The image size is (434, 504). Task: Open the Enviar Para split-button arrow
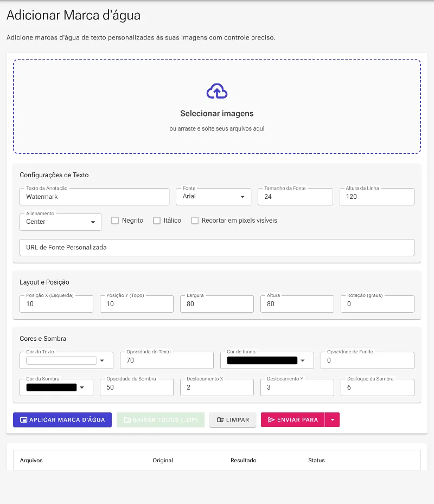point(333,420)
